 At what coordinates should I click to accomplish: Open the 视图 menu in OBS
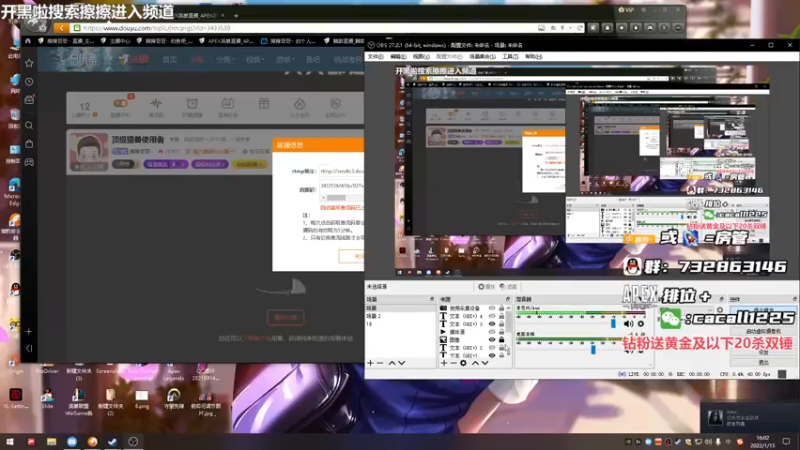421,57
